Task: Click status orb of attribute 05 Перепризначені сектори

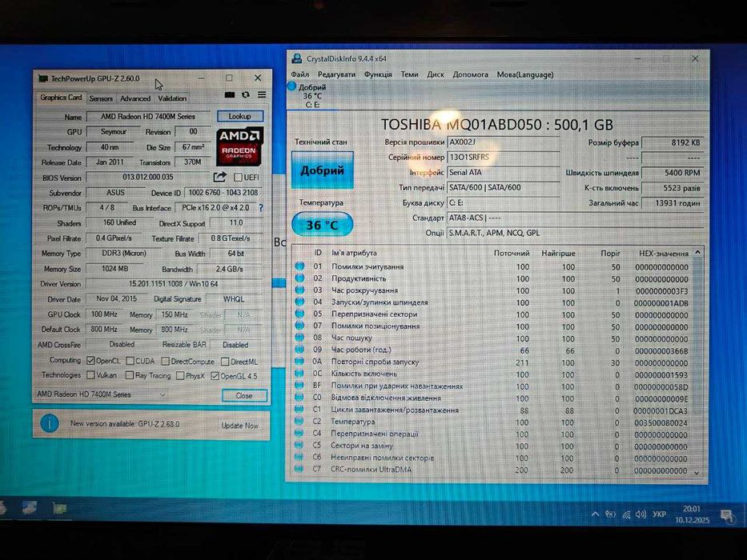Action: 299,314
